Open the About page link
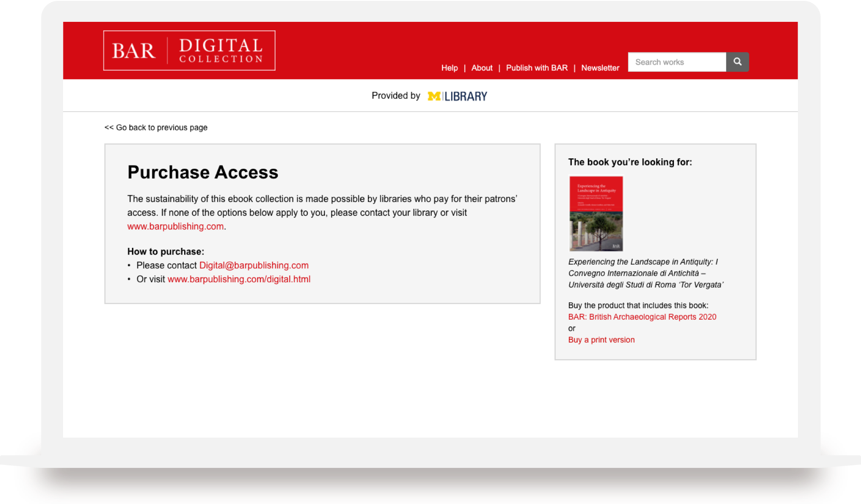 [482, 68]
